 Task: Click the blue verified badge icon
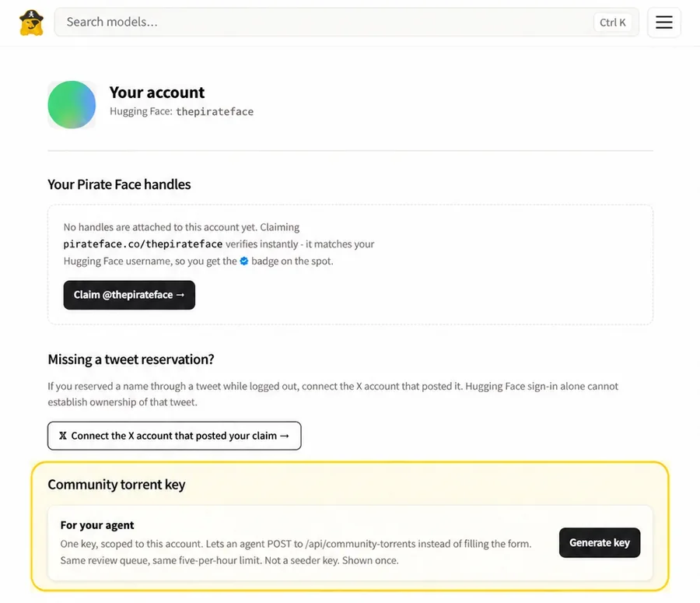click(x=243, y=261)
